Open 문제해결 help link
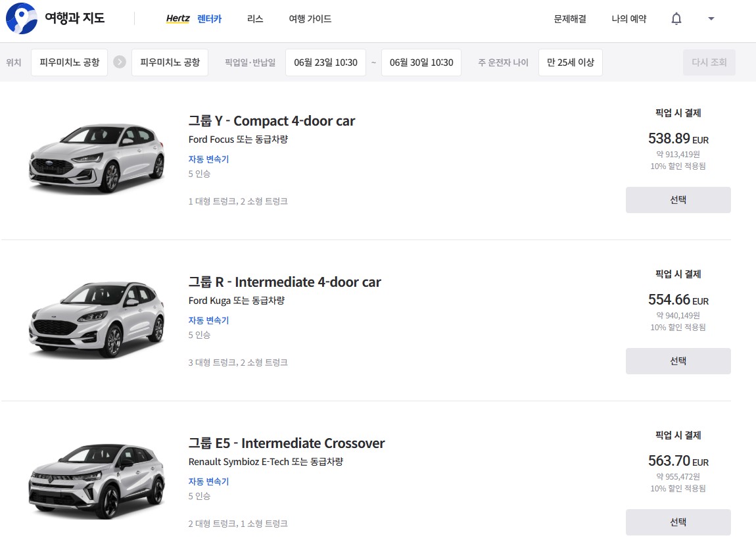 point(570,19)
